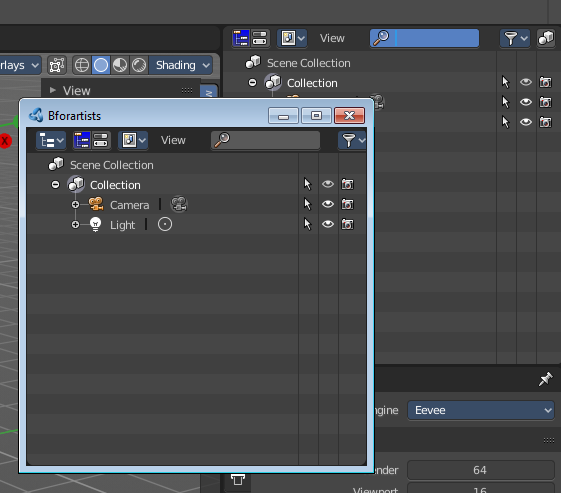Click new collection icon in main outliner header
This screenshot has width=561, height=493.
(546, 38)
